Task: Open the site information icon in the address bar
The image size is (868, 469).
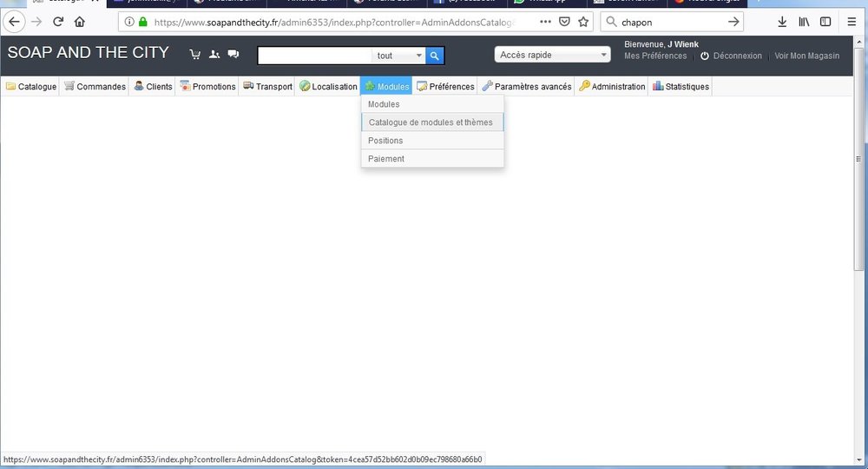Action: coord(129,23)
